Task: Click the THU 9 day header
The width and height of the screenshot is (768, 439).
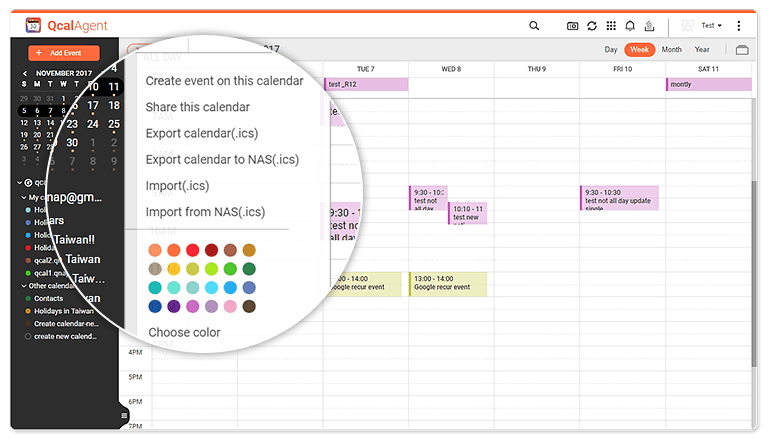Action: click(536, 69)
